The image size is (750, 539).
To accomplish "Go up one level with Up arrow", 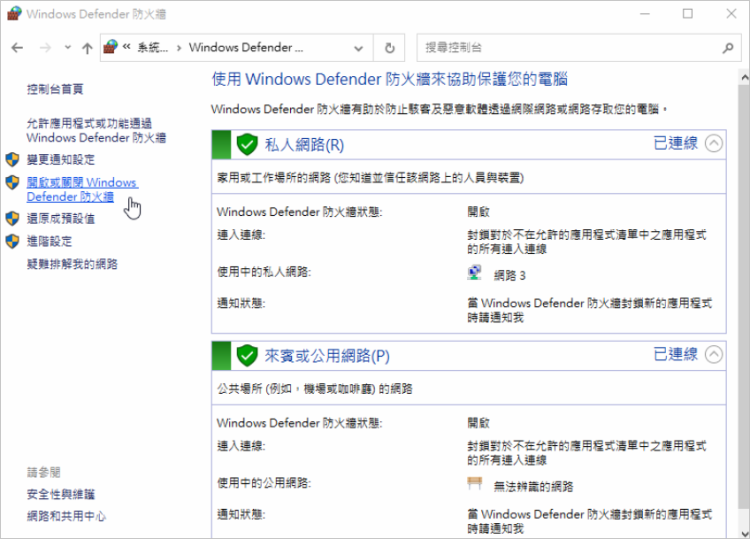I will coord(87,48).
